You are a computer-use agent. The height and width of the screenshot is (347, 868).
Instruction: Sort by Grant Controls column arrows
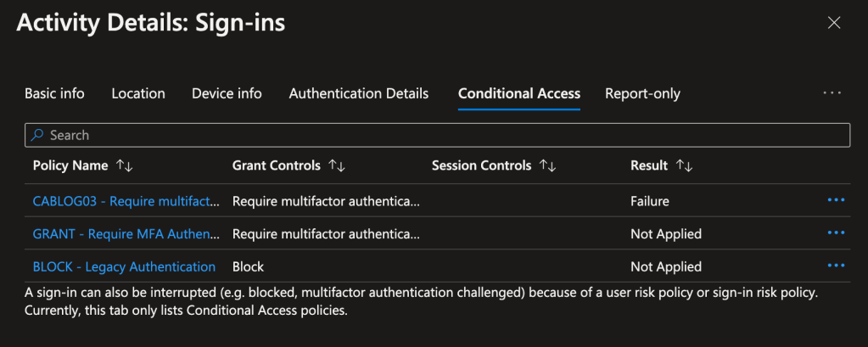(x=337, y=166)
